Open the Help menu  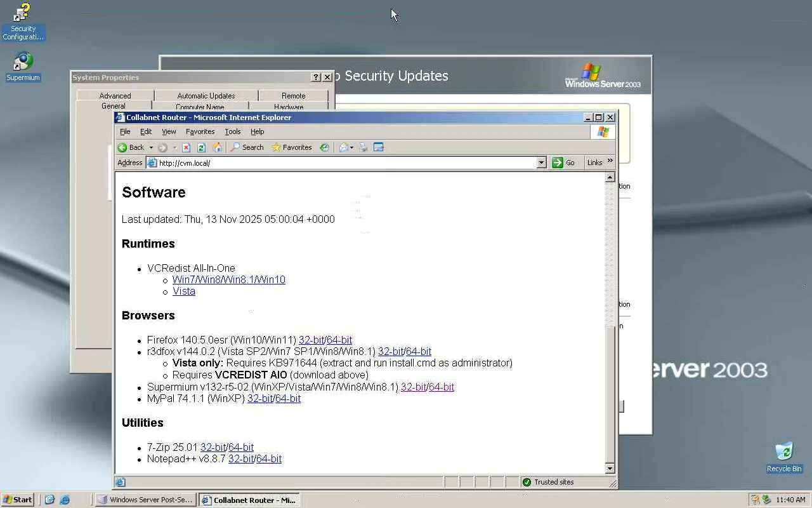point(257,131)
